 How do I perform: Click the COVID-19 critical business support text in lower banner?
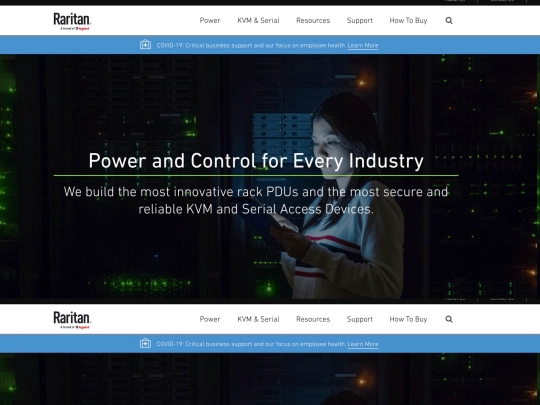(251, 344)
